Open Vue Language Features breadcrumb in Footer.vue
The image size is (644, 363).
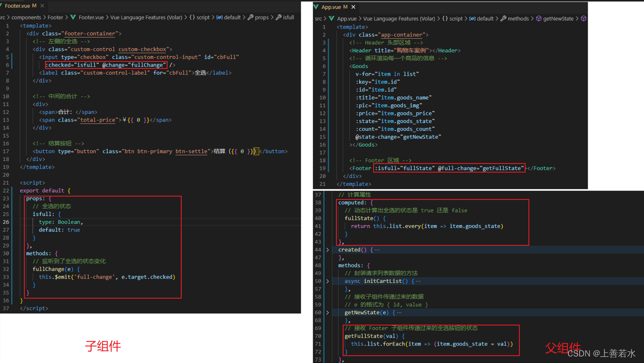[146, 17]
